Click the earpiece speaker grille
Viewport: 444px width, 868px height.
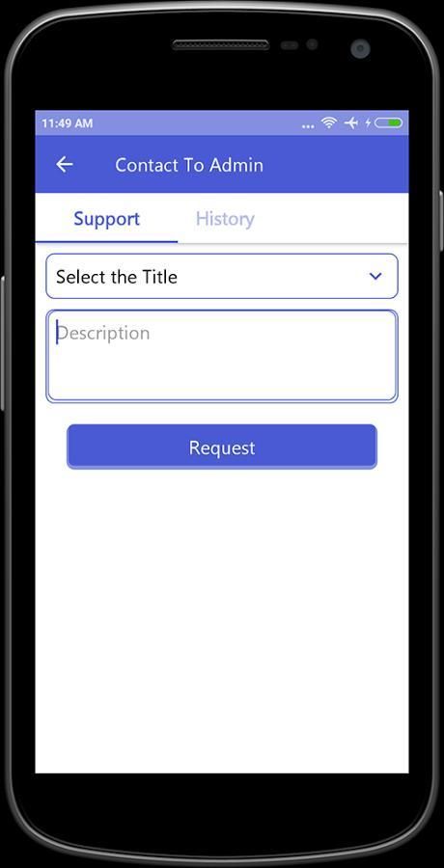pos(221,44)
